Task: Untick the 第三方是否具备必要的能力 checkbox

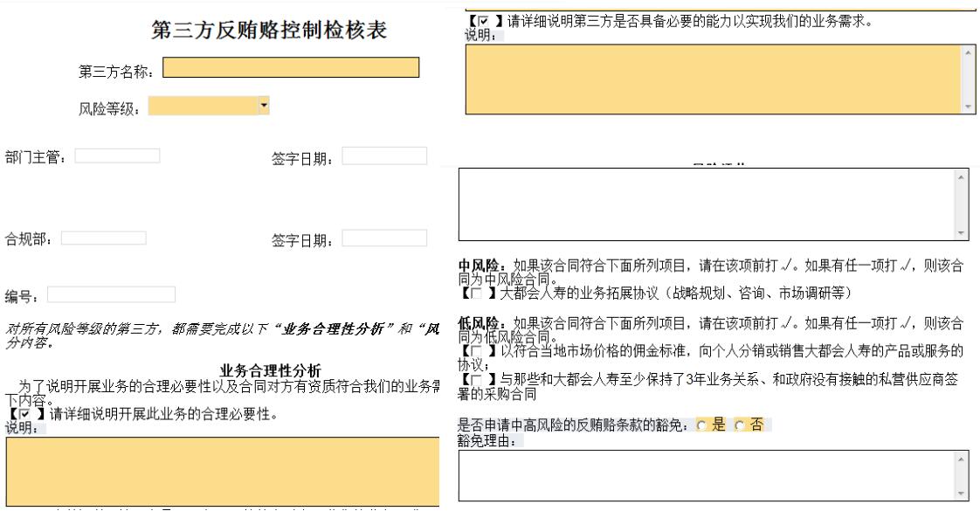Action: pyautogui.click(x=483, y=21)
